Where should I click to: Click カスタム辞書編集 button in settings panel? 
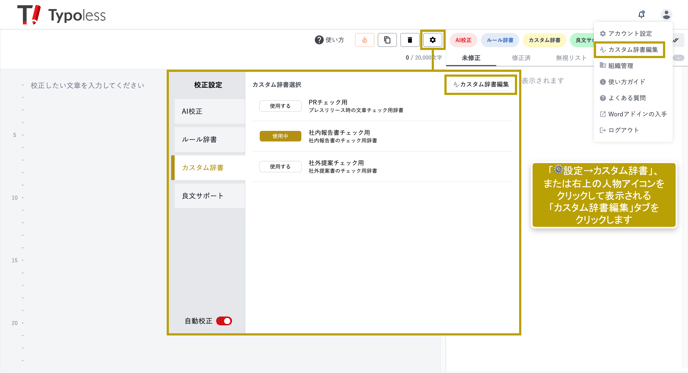point(481,84)
